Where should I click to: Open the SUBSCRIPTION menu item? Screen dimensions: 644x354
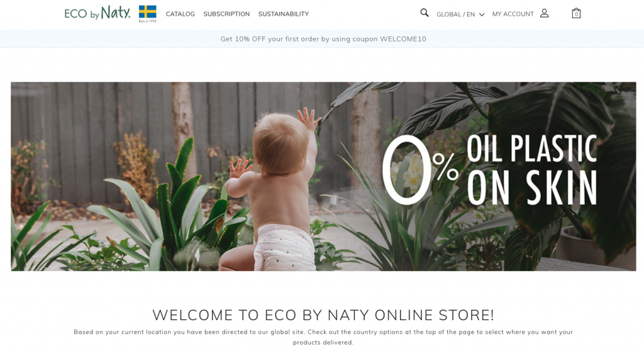click(x=226, y=14)
